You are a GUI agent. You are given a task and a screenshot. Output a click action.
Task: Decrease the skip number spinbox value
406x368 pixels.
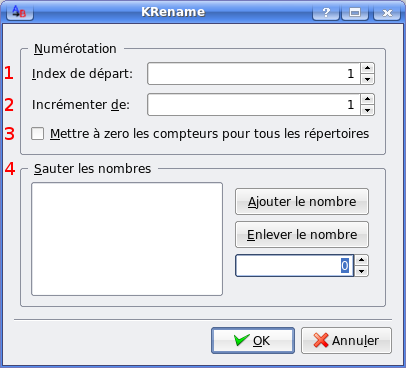click(x=362, y=271)
